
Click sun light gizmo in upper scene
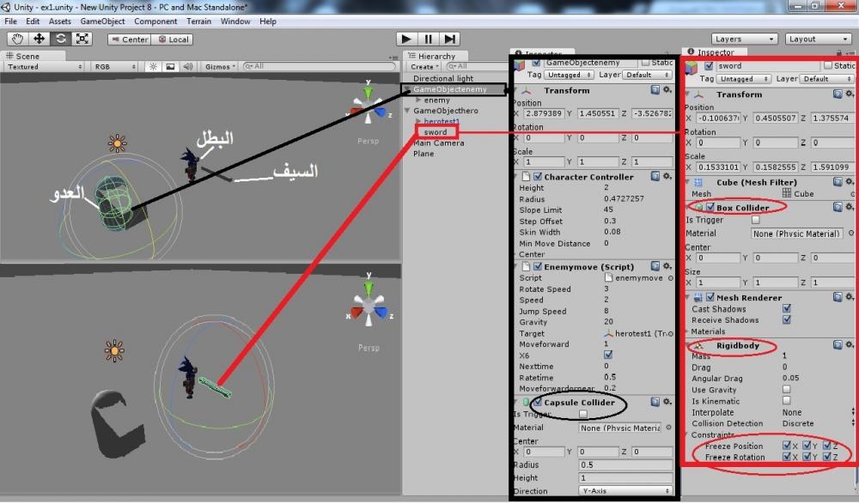(x=117, y=143)
